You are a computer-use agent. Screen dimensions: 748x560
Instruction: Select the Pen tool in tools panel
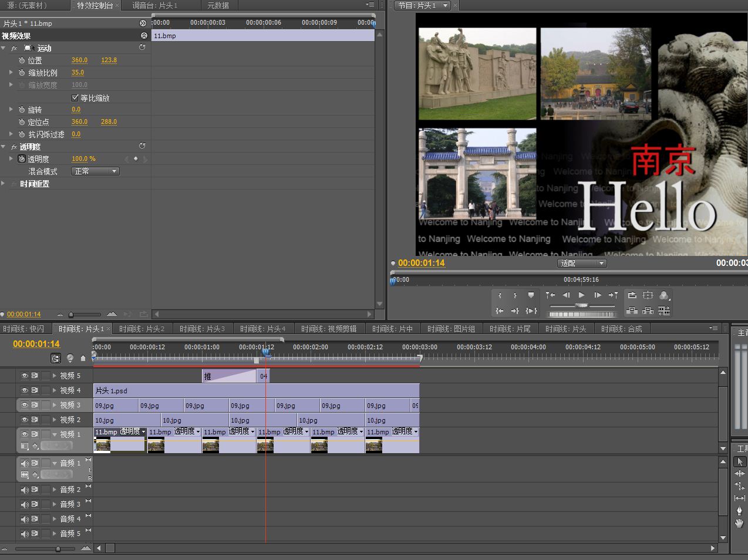739,510
